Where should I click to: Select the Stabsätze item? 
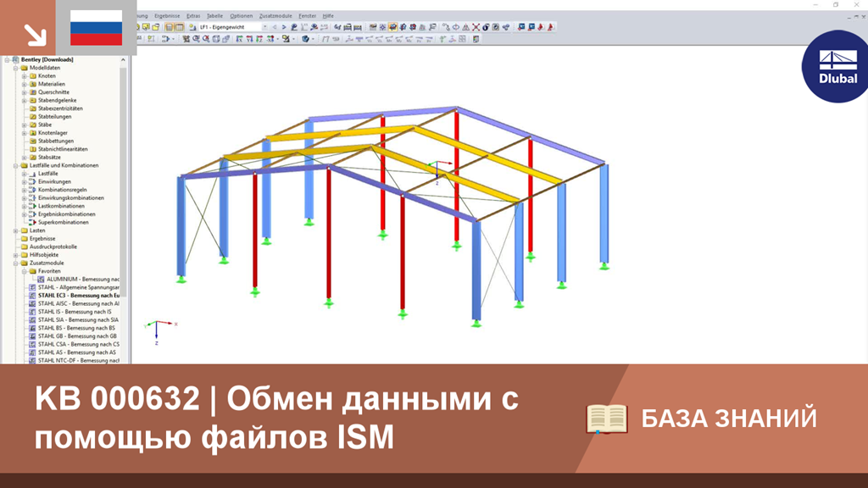(x=49, y=158)
